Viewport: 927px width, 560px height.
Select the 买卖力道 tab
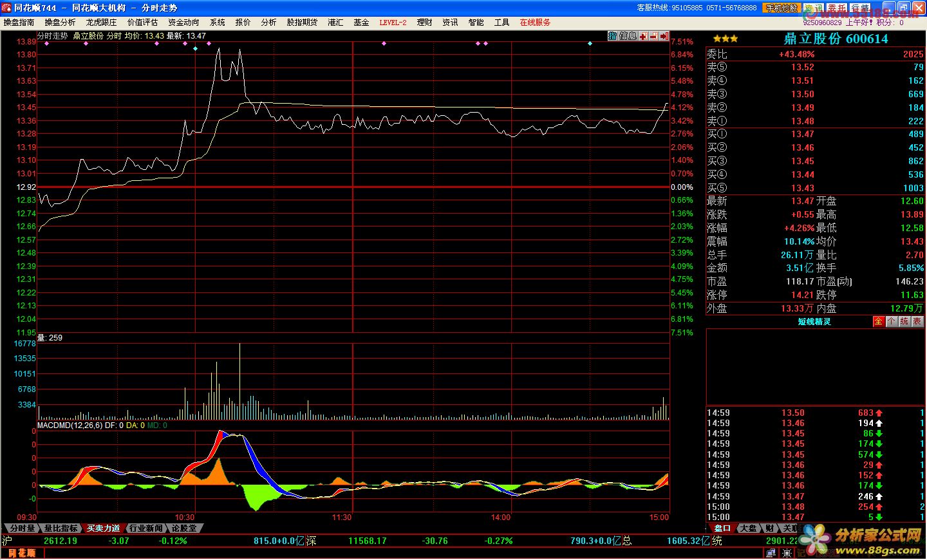click(x=104, y=528)
